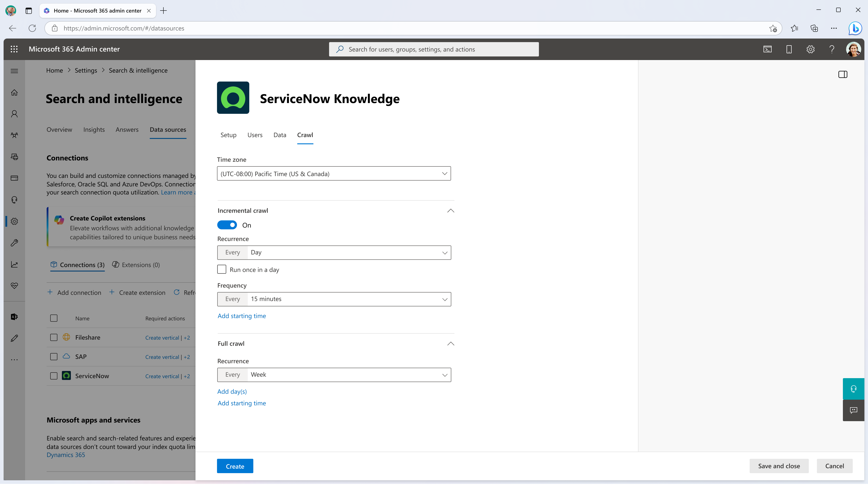
Task: Click the ServiceNow connection icon
Action: pos(66,375)
